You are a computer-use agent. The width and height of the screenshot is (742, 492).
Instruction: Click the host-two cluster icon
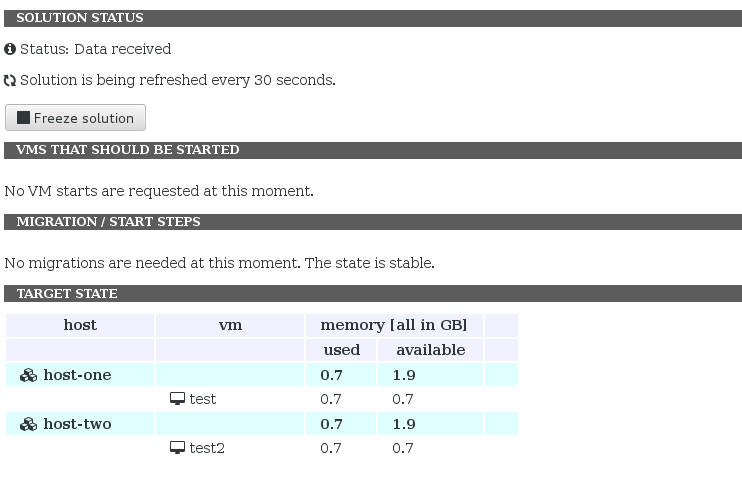pos(29,424)
